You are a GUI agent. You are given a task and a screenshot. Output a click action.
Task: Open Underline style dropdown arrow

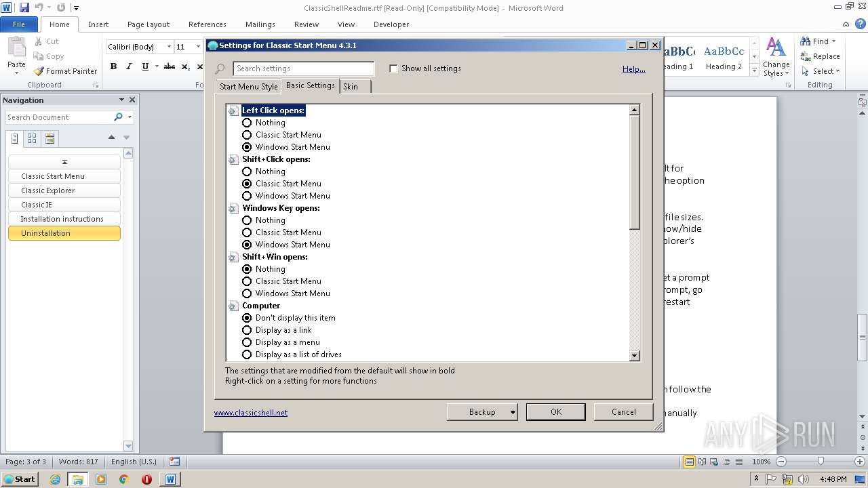coord(157,66)
